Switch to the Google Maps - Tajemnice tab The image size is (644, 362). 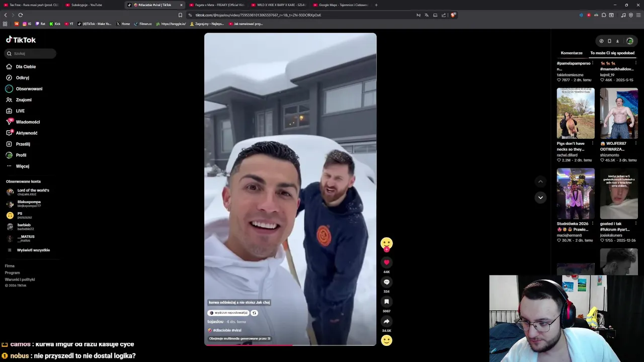click(x=340, y=5)
